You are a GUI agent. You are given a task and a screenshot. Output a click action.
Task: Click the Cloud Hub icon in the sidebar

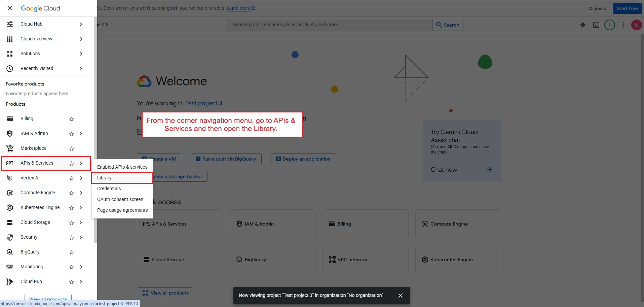point(10,24)
